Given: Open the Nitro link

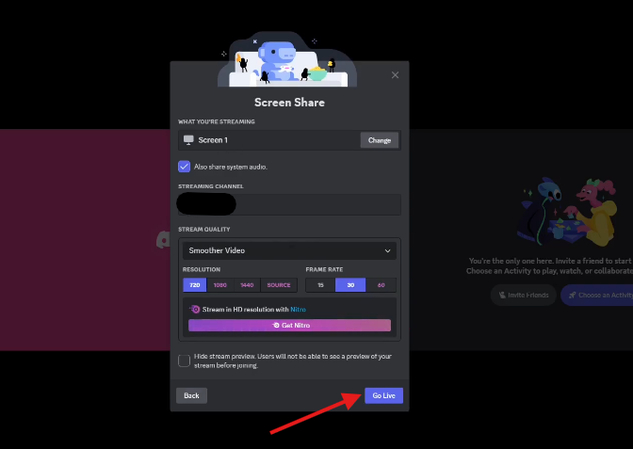Looking at the screenshot, I should coord(298,309).
